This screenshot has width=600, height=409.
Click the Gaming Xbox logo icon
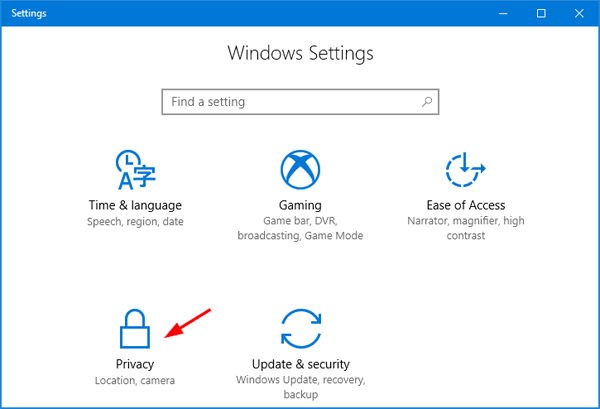[300, 171]
